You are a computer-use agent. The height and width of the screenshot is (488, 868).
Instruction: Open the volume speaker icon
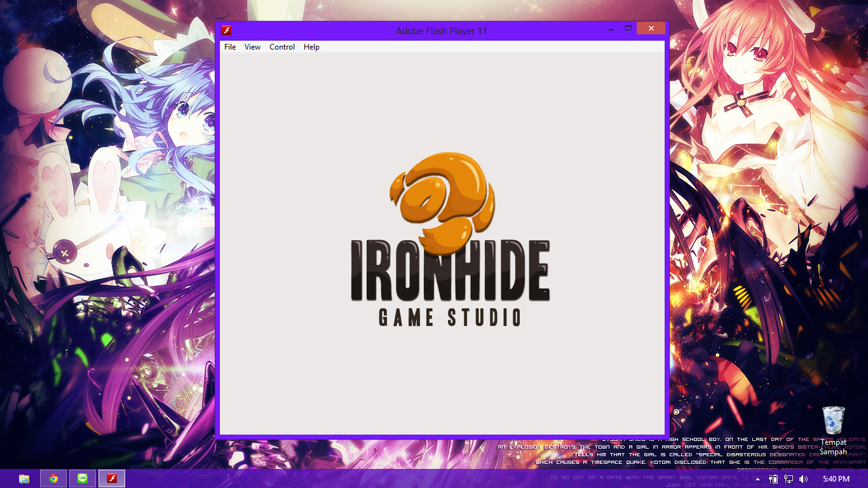click(803, 479)
